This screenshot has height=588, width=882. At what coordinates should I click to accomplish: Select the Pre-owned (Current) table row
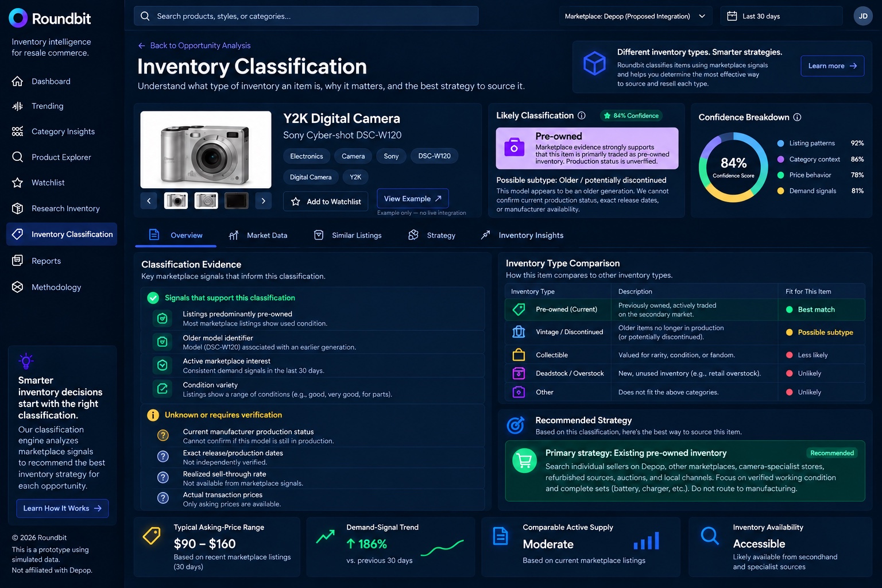pos(684,310)
